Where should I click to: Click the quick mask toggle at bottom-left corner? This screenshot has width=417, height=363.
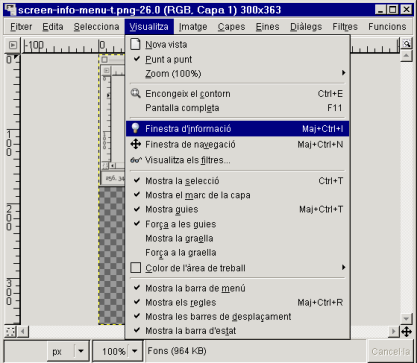[x=10, y=332]
